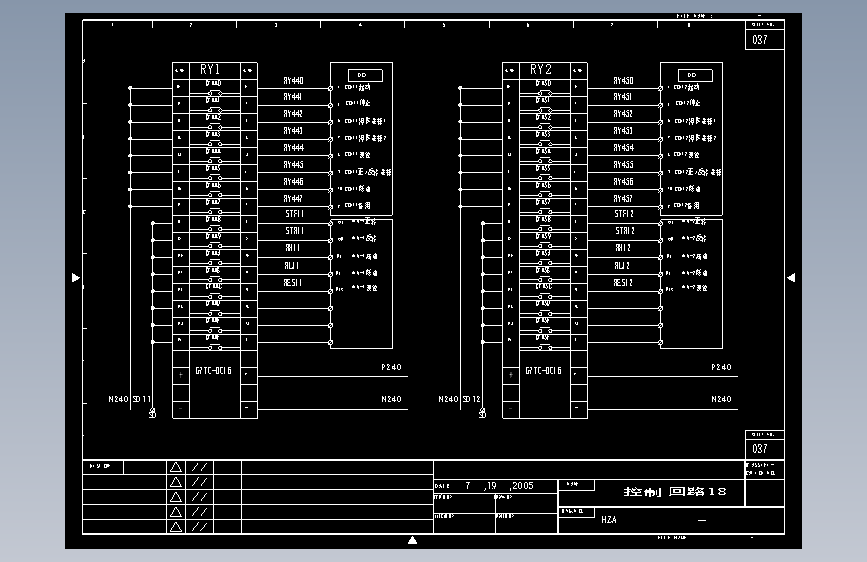Select the RY445 wire label
867x562 pixels.
click(293, 165)
